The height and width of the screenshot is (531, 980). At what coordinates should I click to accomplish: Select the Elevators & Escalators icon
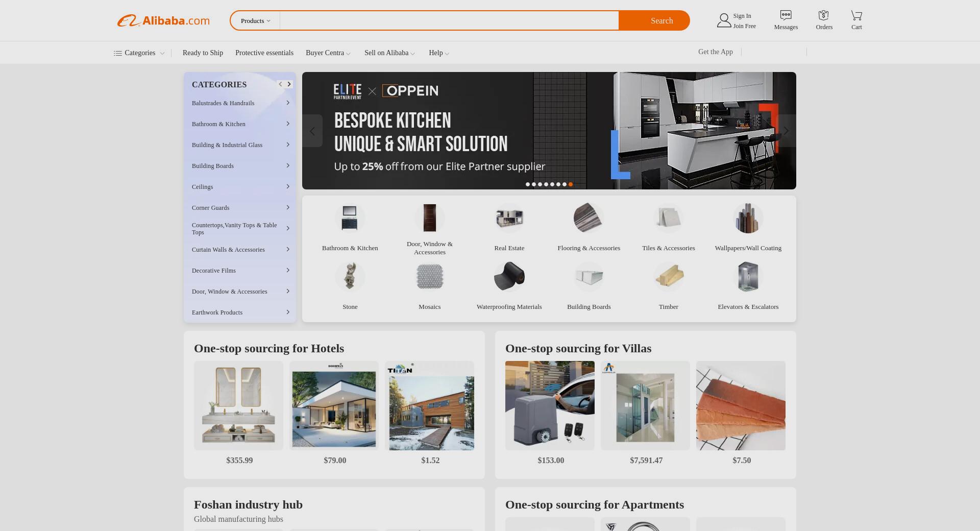click(748, 277)
